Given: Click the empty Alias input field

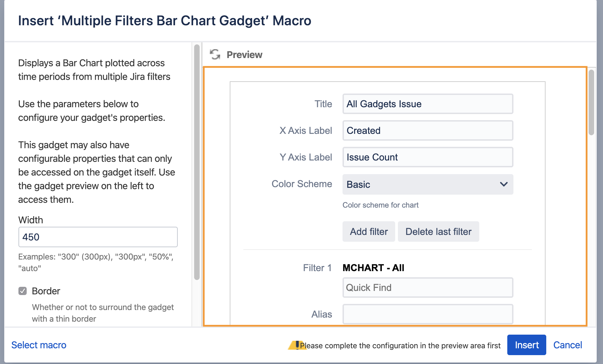Looking at the screenshot, I should 427,314.
